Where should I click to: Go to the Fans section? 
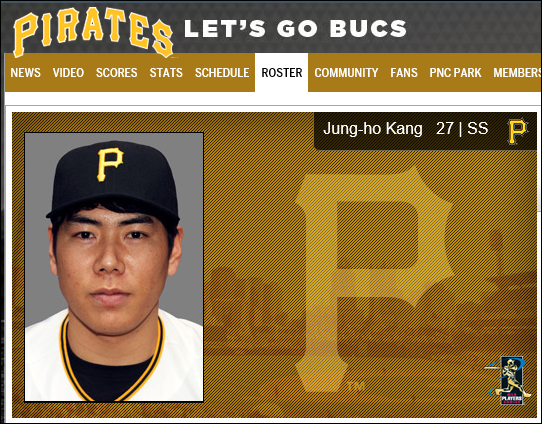[x=404, y=73]
